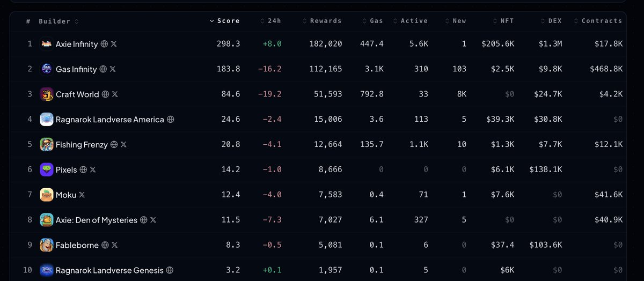This screenshot has height=281, width=644.
Task: Open Fableborne website globe icon
Action: 105,245
